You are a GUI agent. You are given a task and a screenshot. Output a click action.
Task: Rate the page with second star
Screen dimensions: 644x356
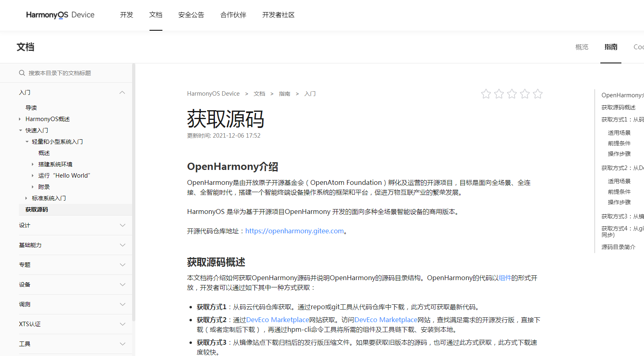[x=499, y=94]
